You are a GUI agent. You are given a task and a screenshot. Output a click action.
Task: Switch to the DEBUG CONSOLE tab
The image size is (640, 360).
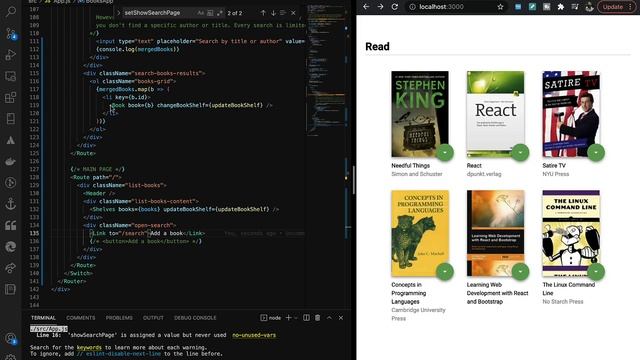(195, 318)
